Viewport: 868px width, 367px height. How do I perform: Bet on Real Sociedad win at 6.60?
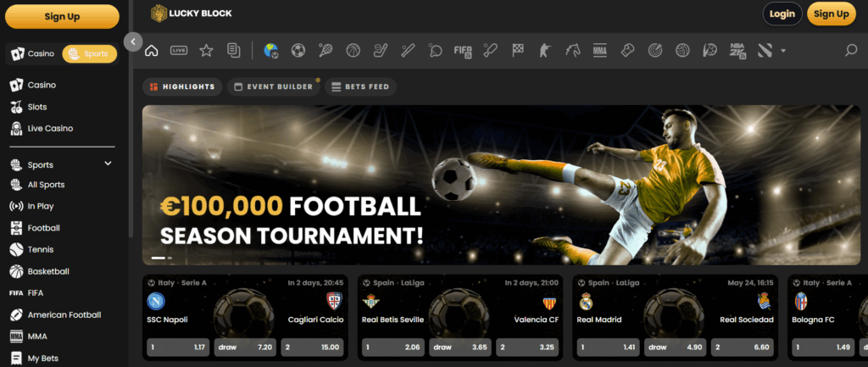tap(742, 347)
